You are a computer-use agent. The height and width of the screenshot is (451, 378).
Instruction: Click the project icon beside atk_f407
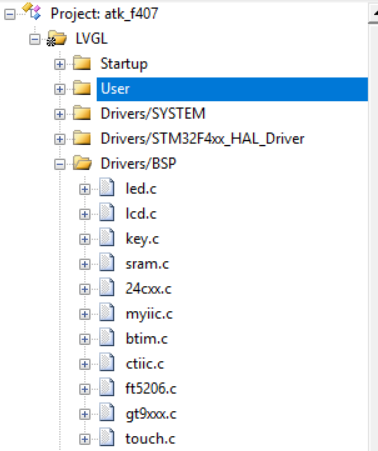[x=32, y=11]
